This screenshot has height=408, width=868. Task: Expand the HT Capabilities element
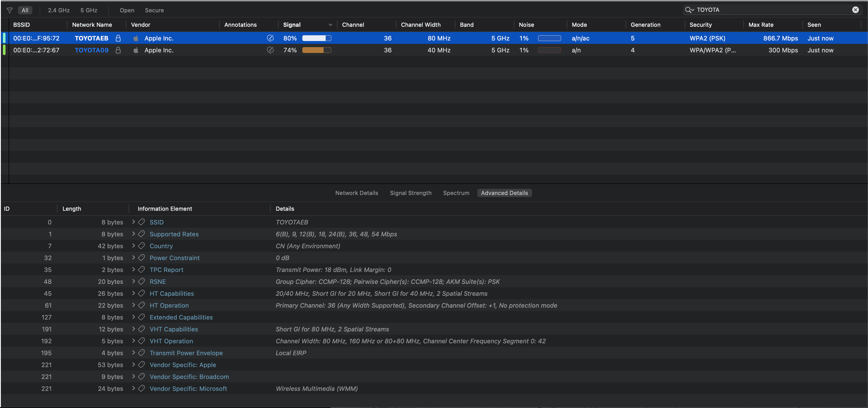click(x=134, y=293)
